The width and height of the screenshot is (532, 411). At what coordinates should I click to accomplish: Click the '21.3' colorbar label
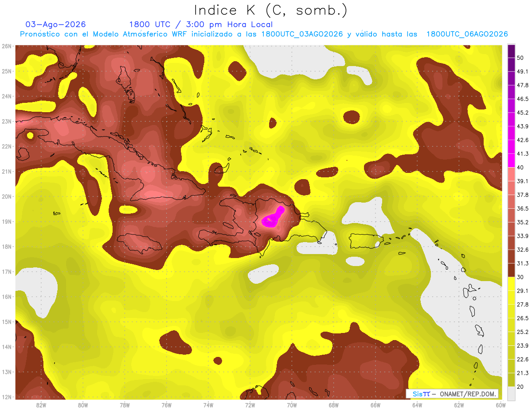point(523,373)
